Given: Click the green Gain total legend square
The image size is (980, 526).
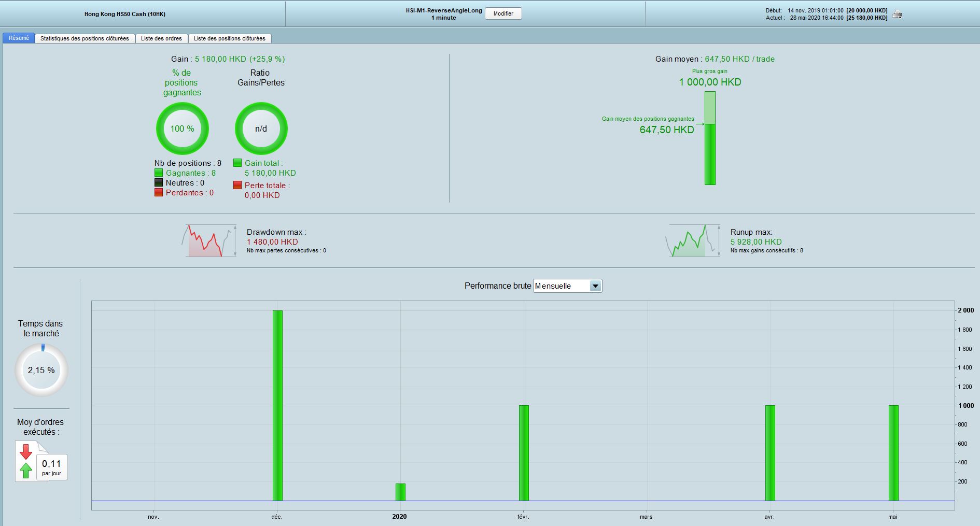Looking at the screenshot, I should point(237,163).
